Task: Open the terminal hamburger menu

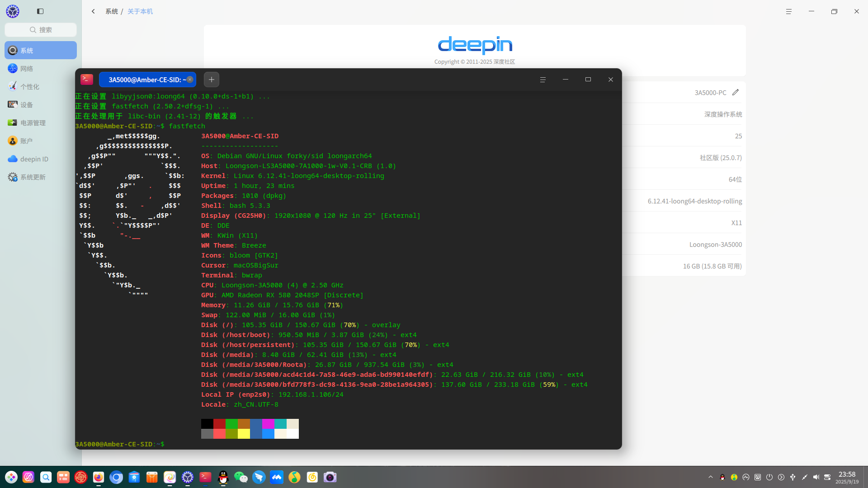Action: pyautogui.click(x=542, y=80)
